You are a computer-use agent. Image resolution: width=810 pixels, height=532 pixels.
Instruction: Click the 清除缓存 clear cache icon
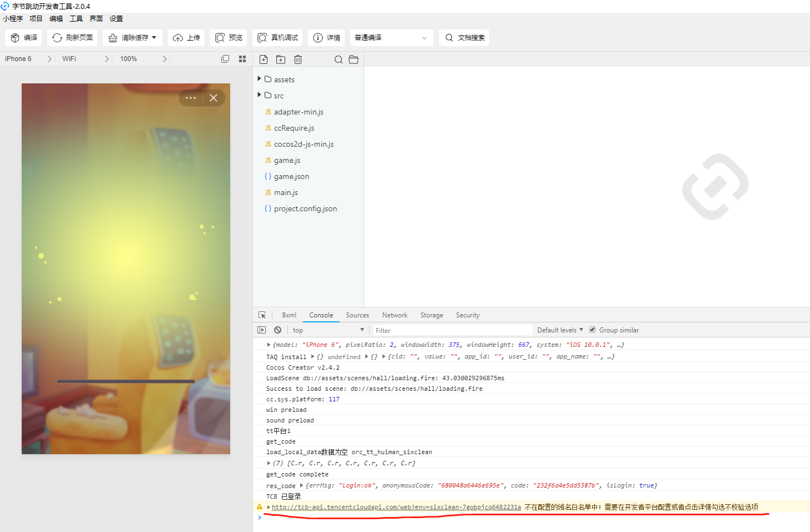[113, 38]
